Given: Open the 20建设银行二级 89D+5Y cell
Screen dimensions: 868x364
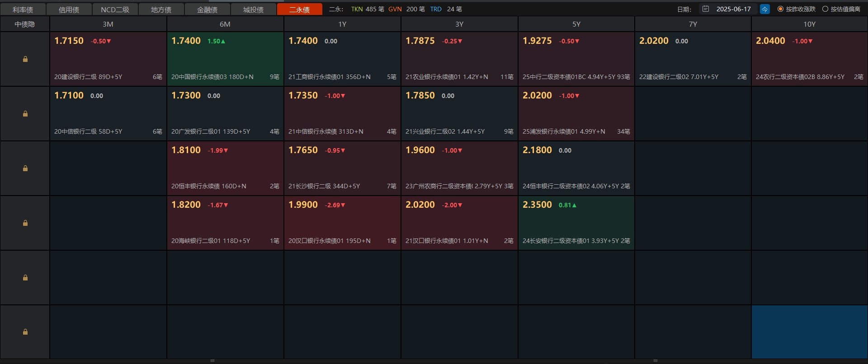Looking at the screenshot, I should tap(108, 59).
